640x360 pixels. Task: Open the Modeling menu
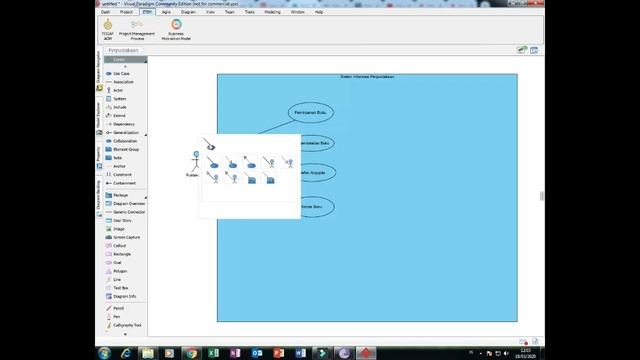[272, 12]
